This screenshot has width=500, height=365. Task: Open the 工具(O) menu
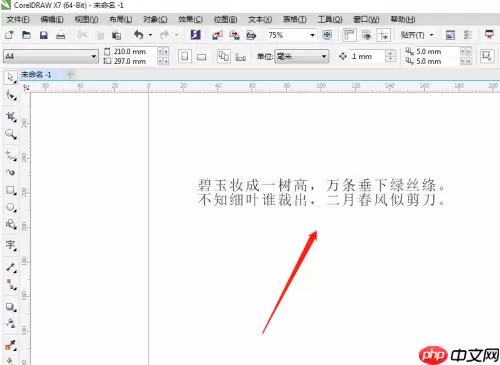330,20
